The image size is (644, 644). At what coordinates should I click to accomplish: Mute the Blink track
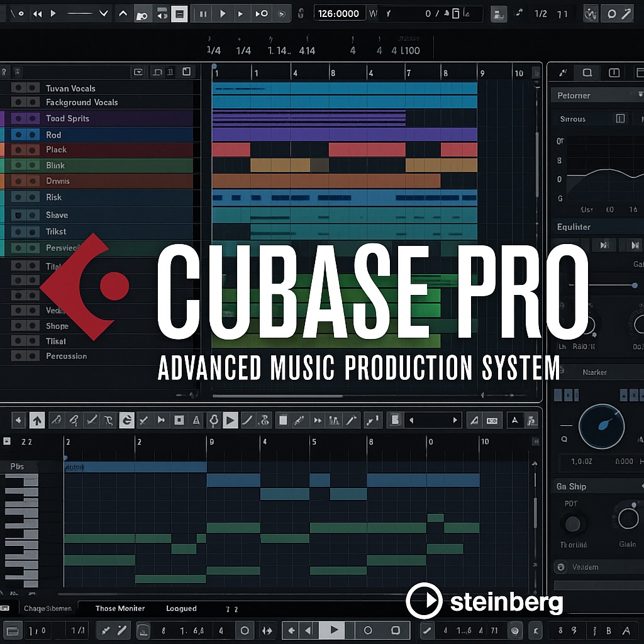18,165
